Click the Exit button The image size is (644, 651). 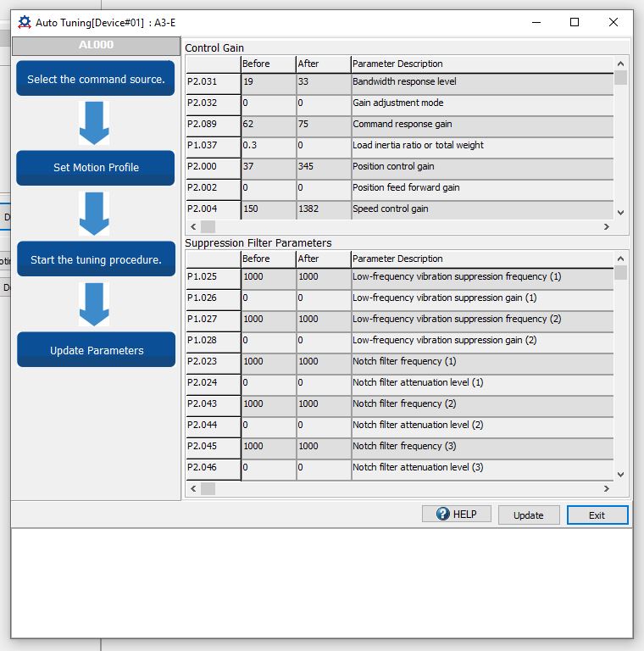(x=597, y=515)
